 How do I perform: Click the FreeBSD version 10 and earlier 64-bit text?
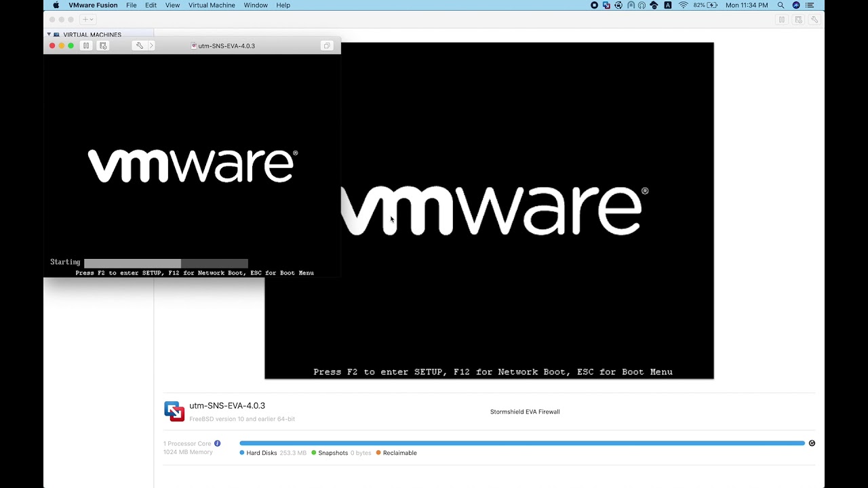[242, 419]
